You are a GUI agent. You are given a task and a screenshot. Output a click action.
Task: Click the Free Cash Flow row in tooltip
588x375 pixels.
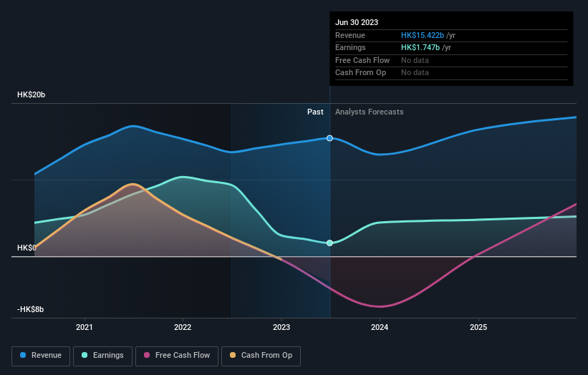[451, 60]
